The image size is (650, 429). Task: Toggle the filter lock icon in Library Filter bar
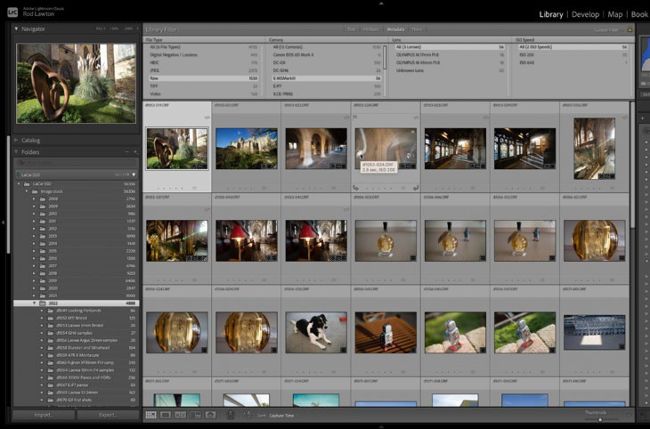pos(630,29)
